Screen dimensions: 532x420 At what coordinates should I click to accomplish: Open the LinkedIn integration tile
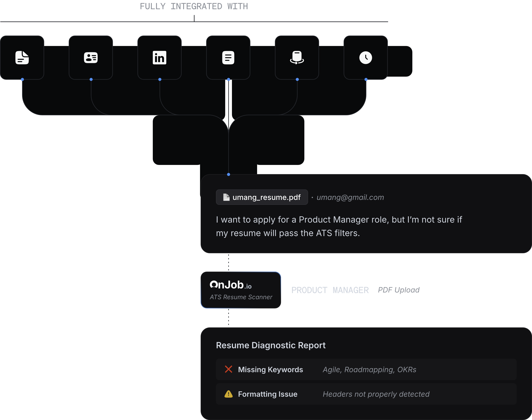pyautogui.click(x=159, y=57)
